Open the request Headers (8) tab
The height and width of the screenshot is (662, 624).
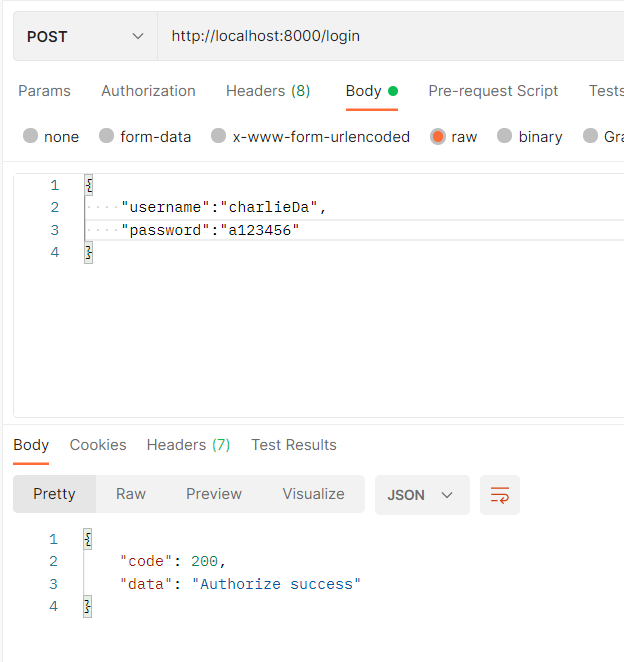click(x=268, y=91)
